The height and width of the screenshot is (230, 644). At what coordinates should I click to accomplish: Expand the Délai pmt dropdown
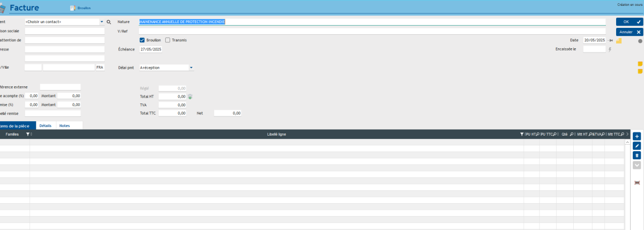coord(191,68)
